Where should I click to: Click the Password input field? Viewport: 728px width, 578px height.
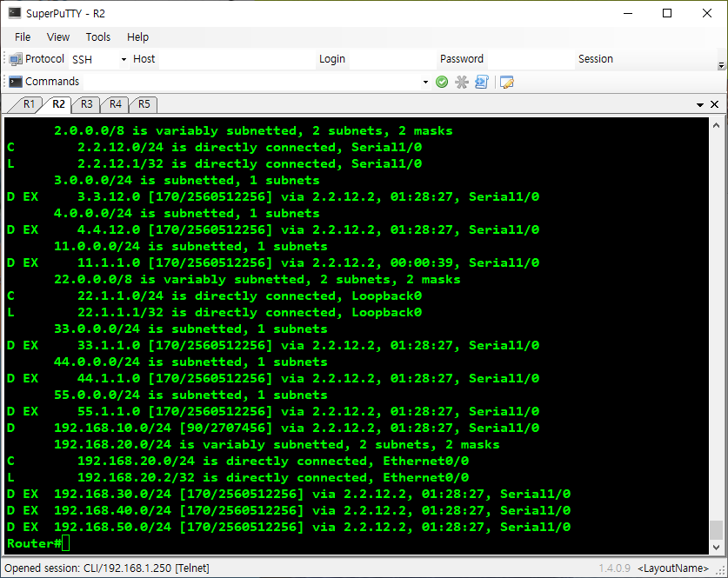[531, 59]
